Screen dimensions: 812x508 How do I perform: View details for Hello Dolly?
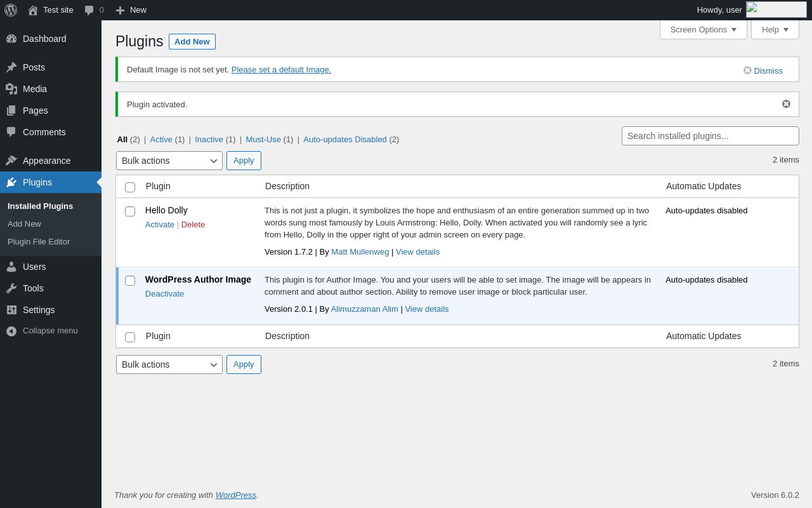point(418,251)
